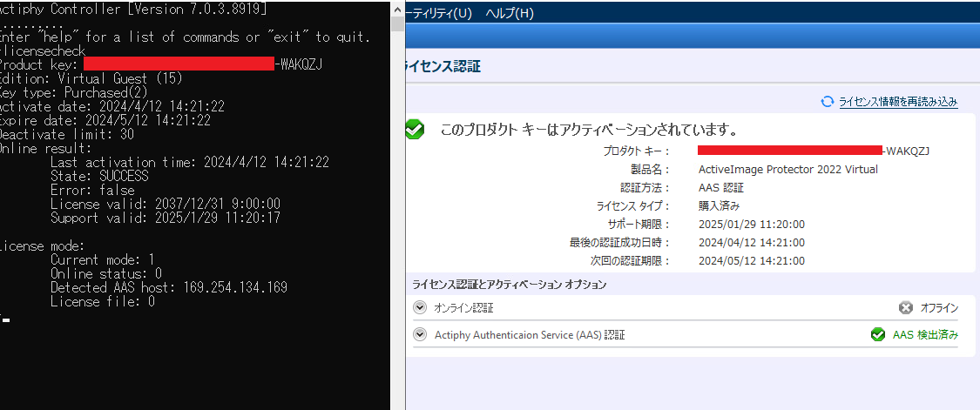Click the Support valid: 2025/1/29 console line
Image resolution: width=980 pixels, height=410 pixels.
tap(166, 218)
